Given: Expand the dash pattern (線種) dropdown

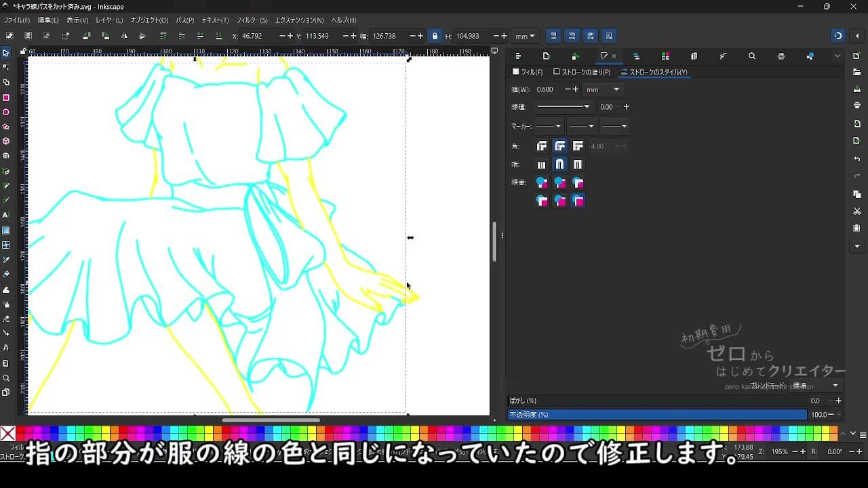Looking at the screenshot, I should tap(564, 107).
